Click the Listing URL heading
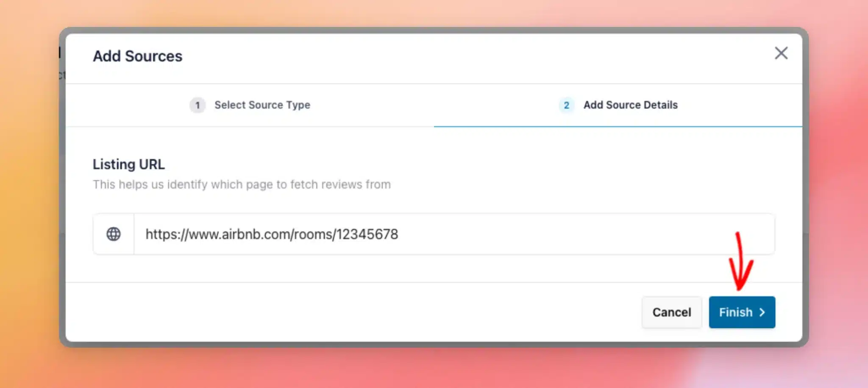The width and height of the screenshot is (868, 388). pos(129,165)
